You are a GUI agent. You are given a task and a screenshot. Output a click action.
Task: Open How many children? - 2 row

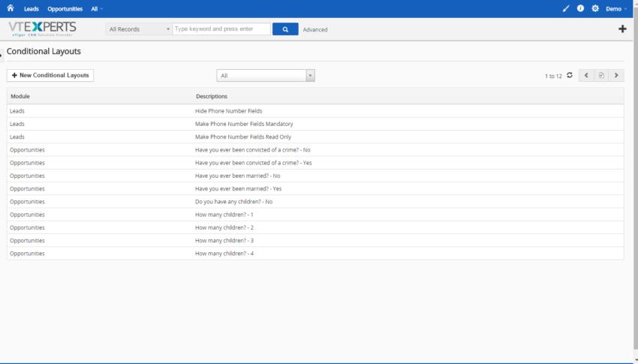[x=315, y=227]
